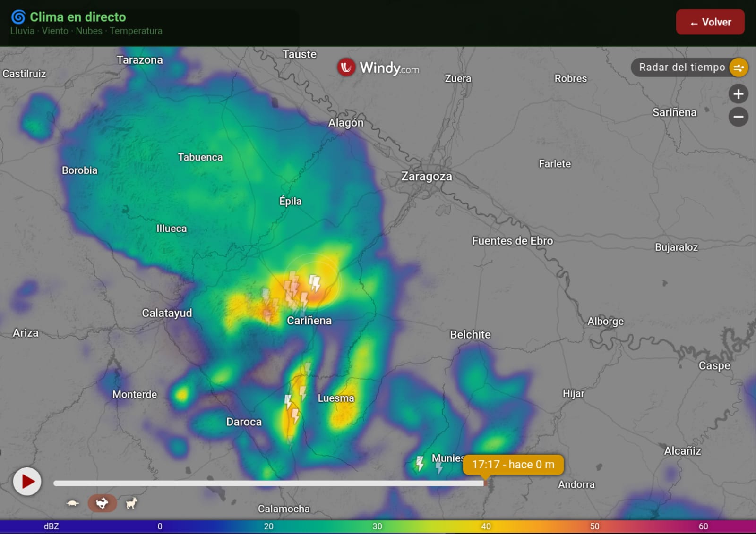Click the Híjar town label

tap(574, 394)
